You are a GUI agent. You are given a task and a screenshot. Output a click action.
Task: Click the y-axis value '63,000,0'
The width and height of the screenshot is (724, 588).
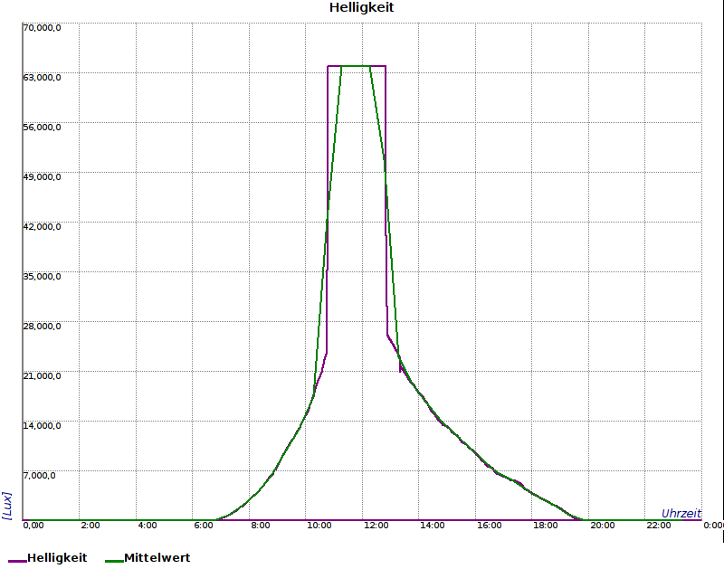[42, 78]
